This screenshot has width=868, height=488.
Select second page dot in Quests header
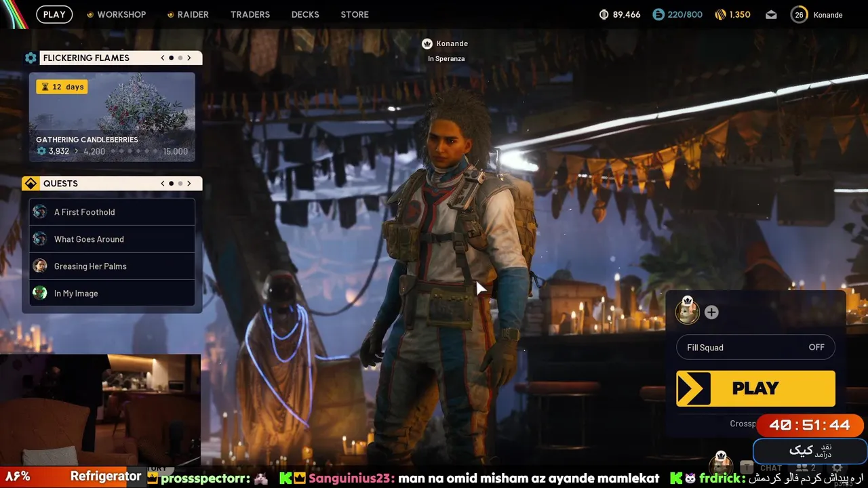click(180, 184)
